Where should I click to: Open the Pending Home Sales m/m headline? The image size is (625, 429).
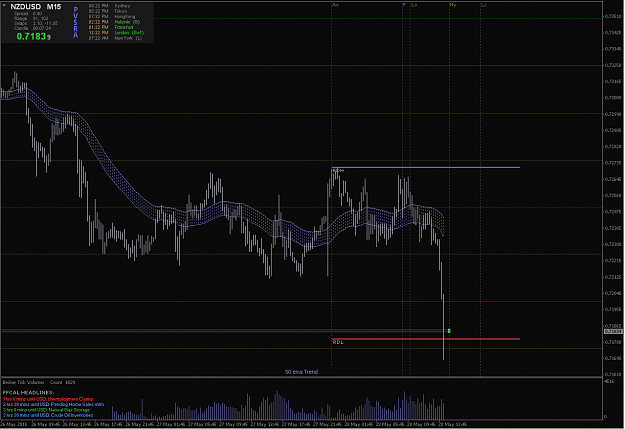click(x=53, y=404)
